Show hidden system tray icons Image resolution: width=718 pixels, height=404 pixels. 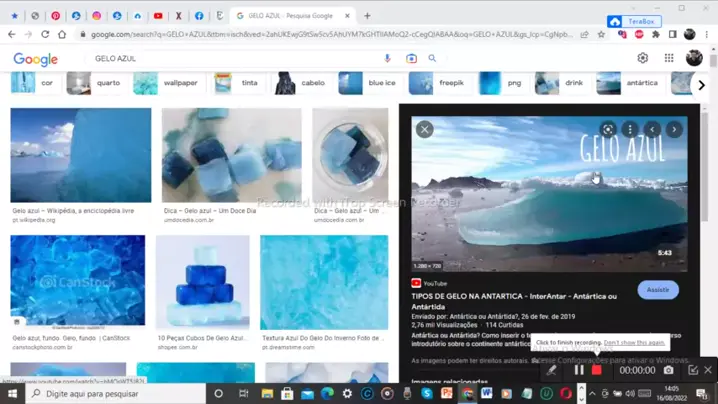(592, 393)
